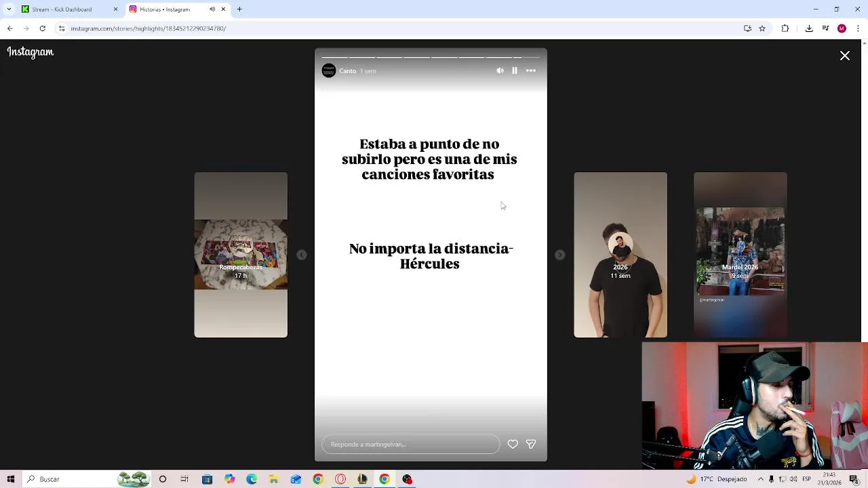Open the Copilot taskbar icon
868x488 pixels.
tap(229, 479)
